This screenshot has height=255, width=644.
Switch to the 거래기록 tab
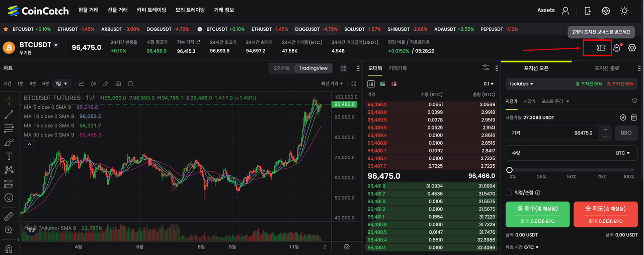click(397, 68)
